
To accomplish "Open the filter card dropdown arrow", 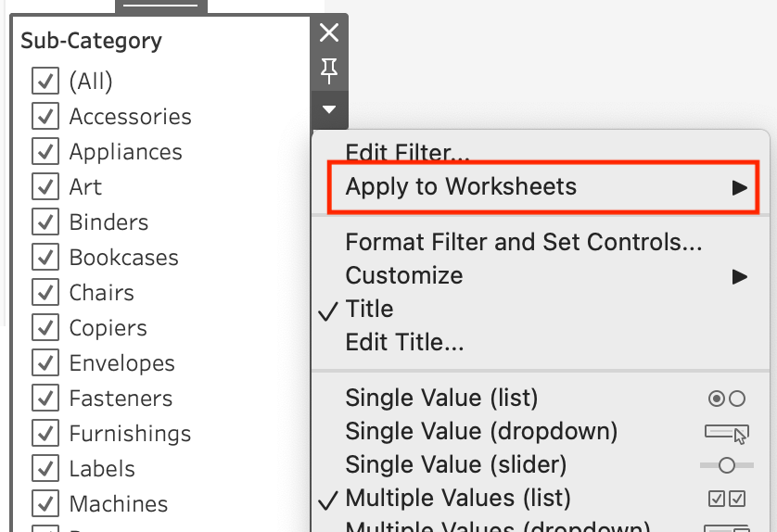I will click(x=329, y=109).
